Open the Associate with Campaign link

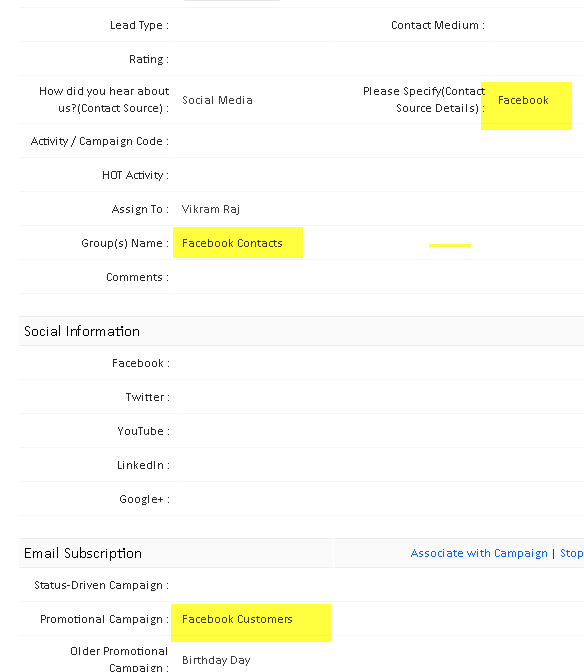pyautogui.click(x=479, y=553)
